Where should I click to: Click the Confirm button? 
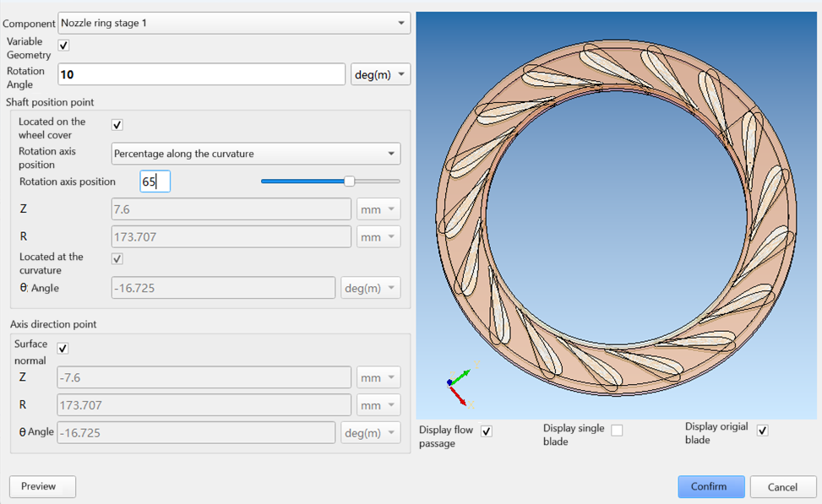tap(710, 486)
